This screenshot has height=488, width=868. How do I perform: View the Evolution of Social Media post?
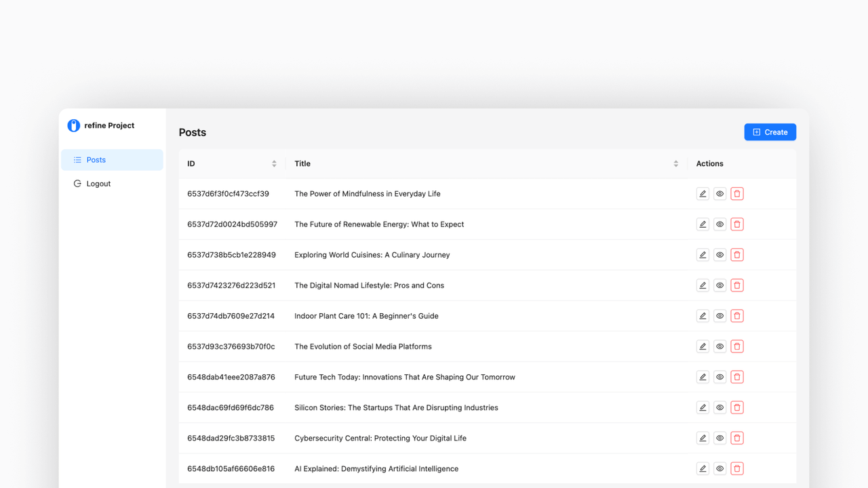point(719,346)
